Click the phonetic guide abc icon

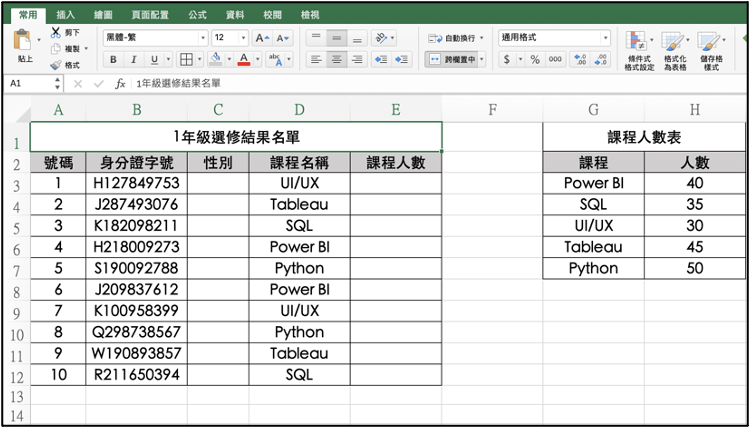coord(276,60)
